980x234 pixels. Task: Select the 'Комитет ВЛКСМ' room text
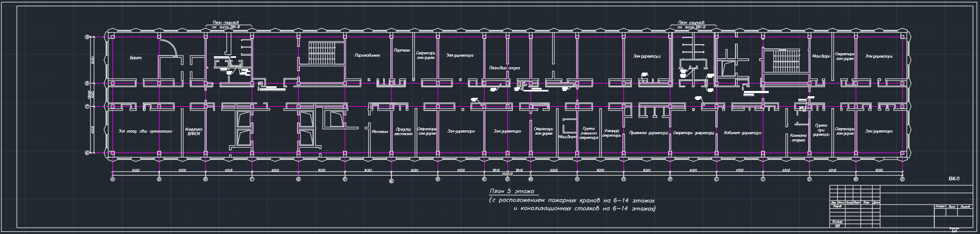(194, 131)
